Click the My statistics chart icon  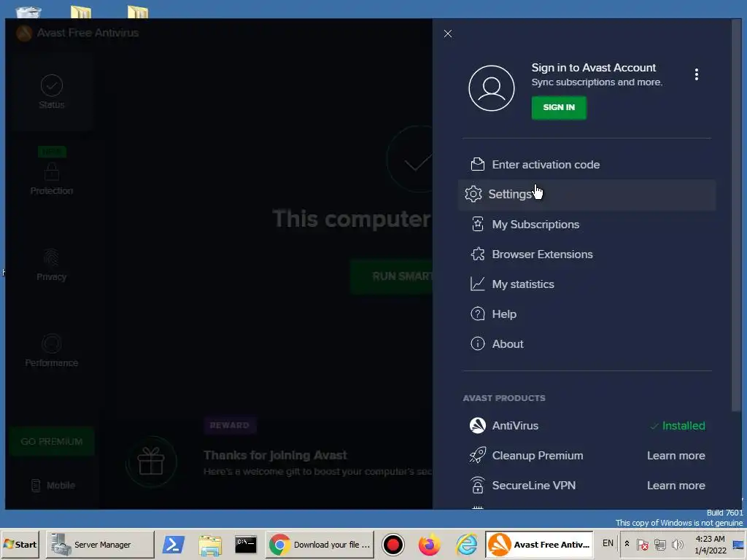[477, 284]
